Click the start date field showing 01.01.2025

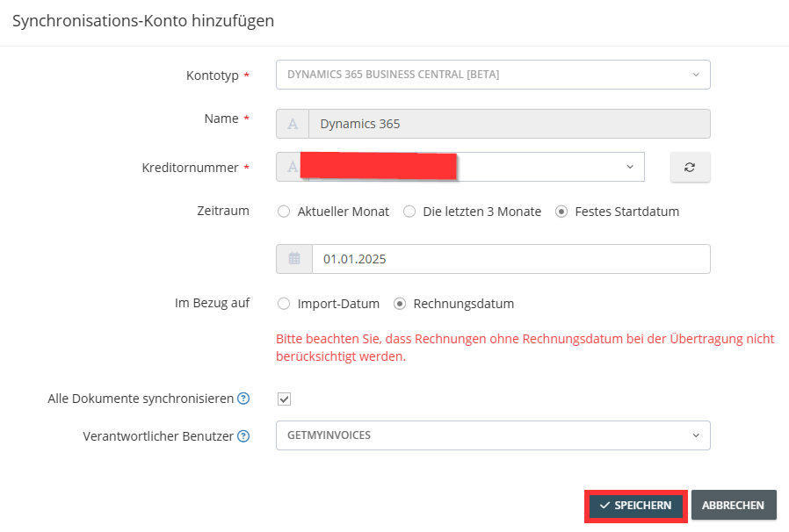(x=511, y=259)
